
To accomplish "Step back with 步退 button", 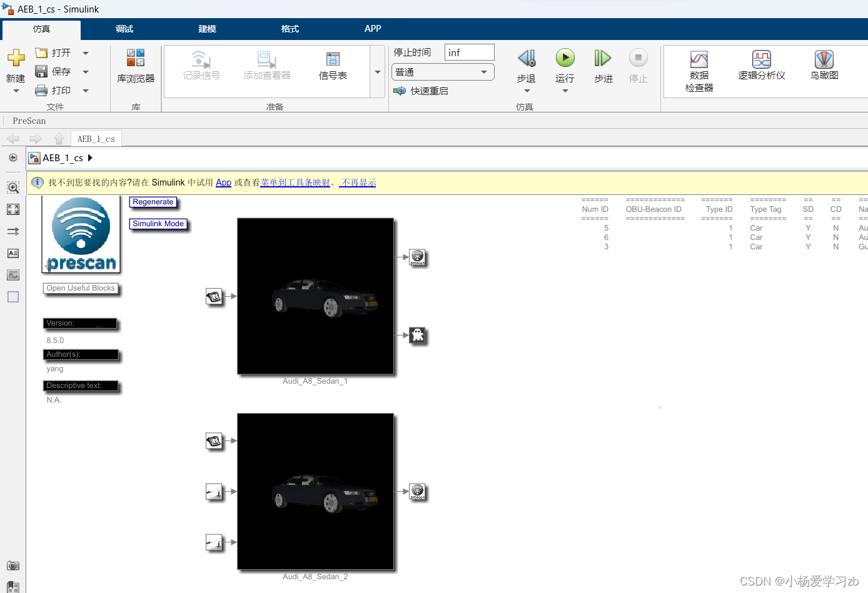I will point(527,66).
